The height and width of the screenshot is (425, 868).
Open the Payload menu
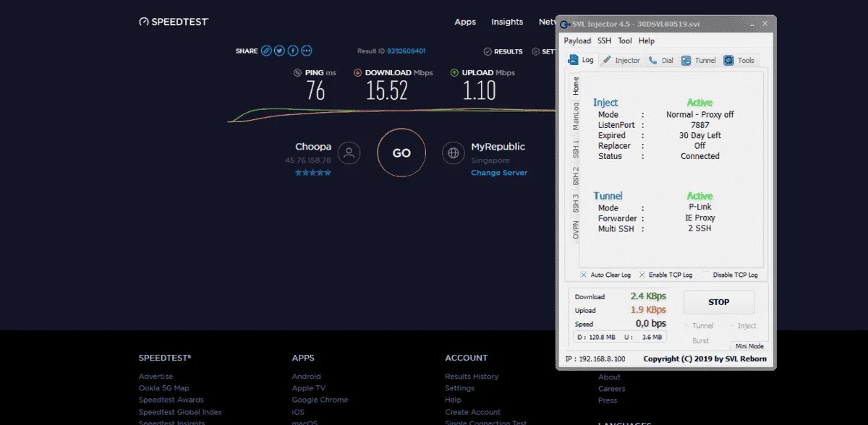[577, 41]
